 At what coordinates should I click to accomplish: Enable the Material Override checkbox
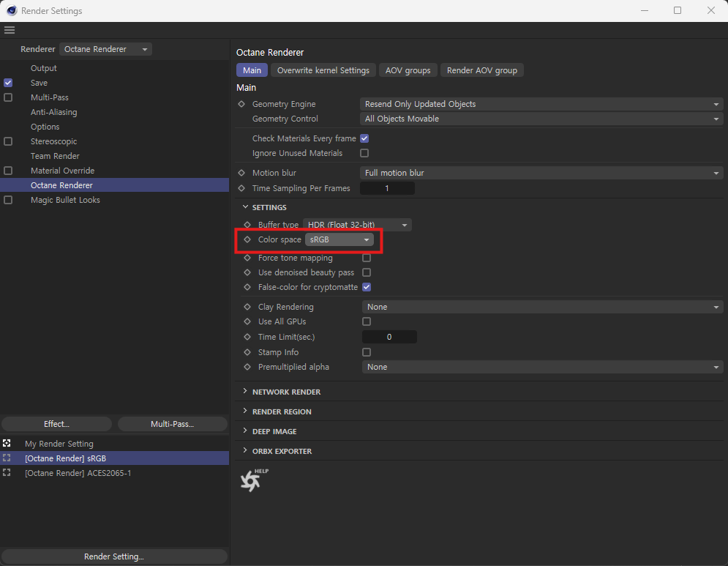[x=8, y=171]
